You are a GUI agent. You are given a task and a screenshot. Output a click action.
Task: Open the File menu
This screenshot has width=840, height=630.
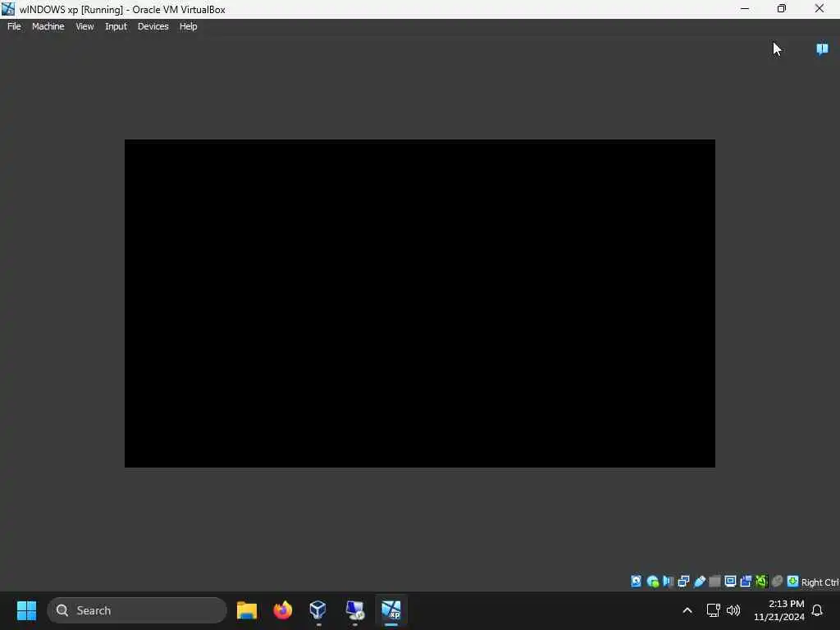pos(14,26)
